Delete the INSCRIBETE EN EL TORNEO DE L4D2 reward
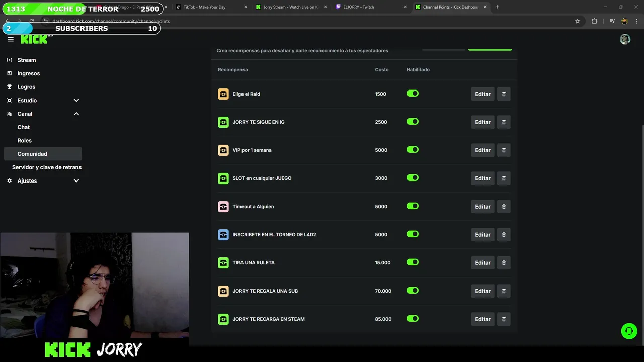 [x=504, y=235]
